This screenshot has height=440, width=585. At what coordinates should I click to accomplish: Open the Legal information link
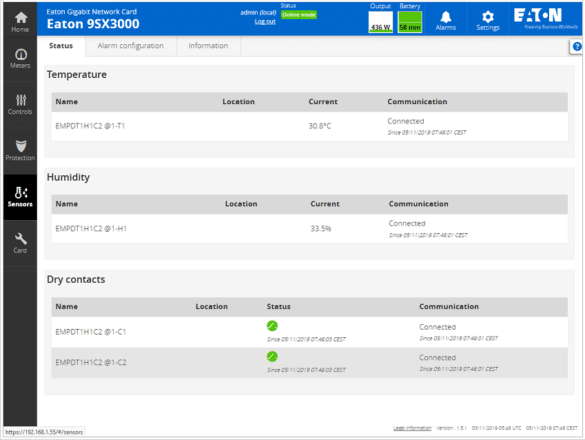[412, 428]
